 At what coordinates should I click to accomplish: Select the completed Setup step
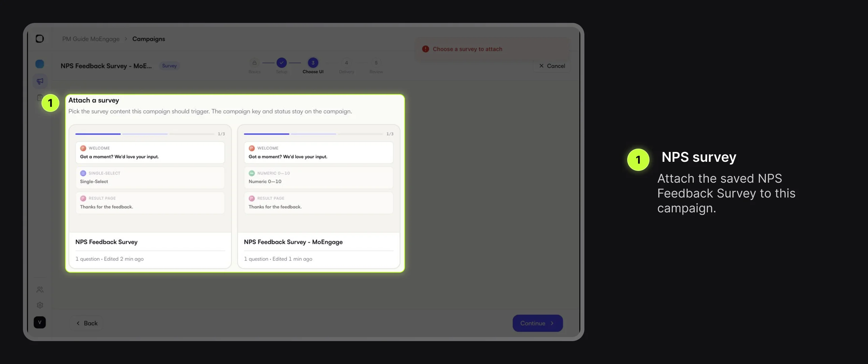tap(282, 66)
